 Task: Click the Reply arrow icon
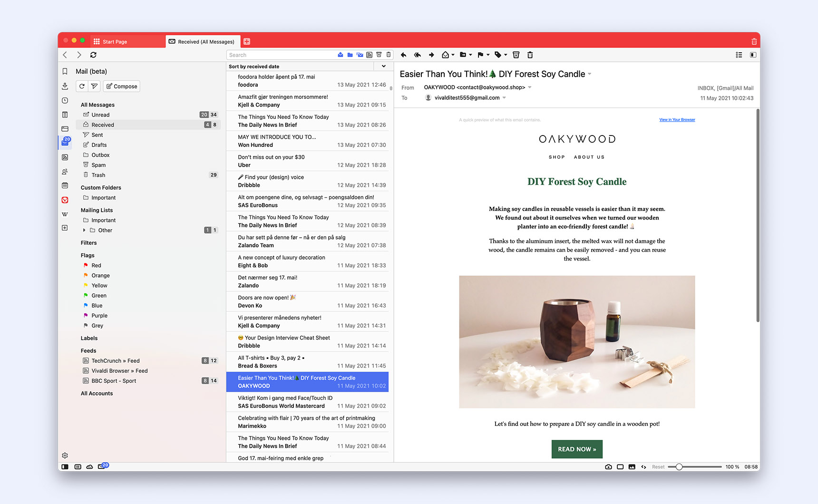point(404,55)
